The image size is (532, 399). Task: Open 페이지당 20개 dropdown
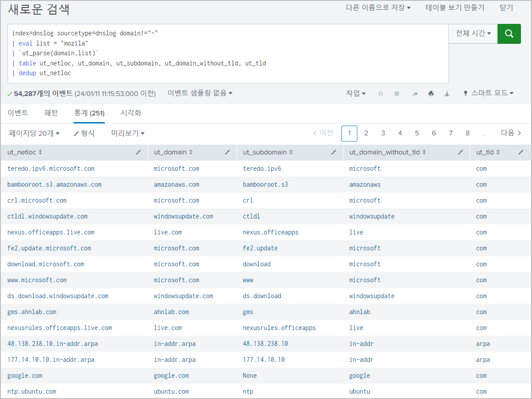click(34, 133)
